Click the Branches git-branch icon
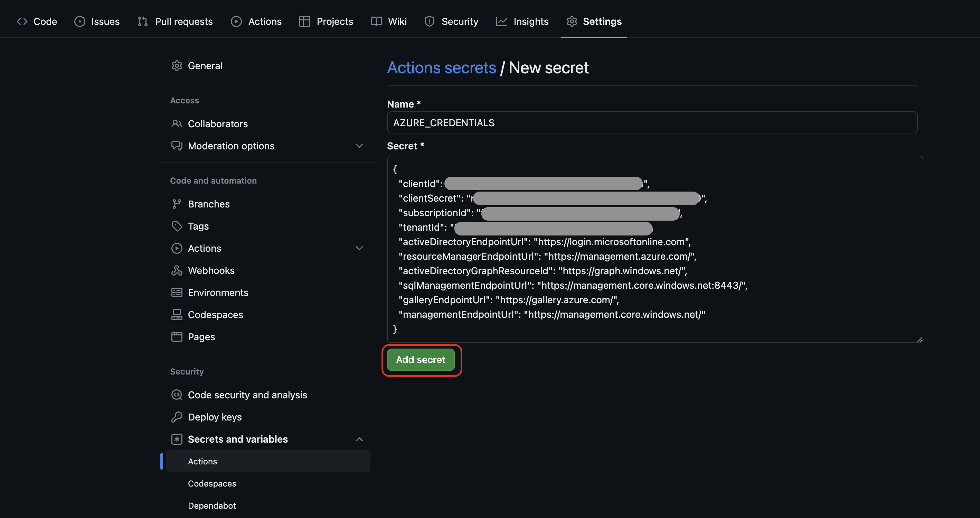This screenshot has width=980, height=518. coord(177,204)
